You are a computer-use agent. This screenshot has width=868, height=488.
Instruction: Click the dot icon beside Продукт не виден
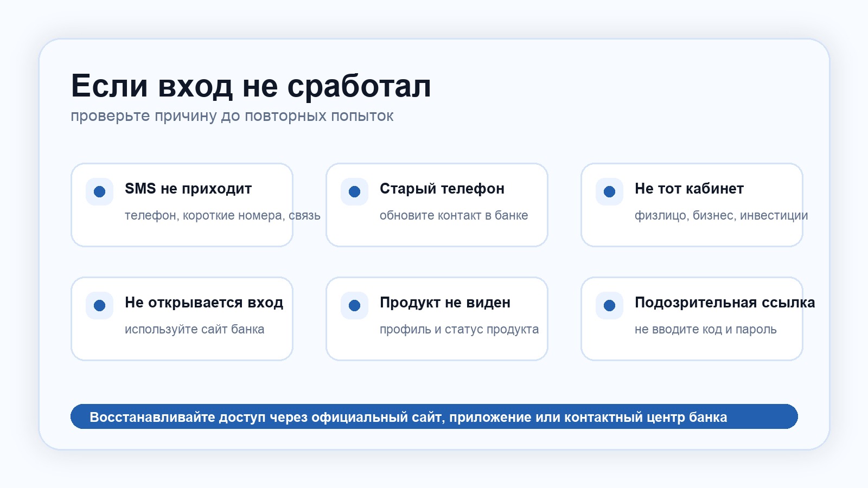click(x=354, y=305)
